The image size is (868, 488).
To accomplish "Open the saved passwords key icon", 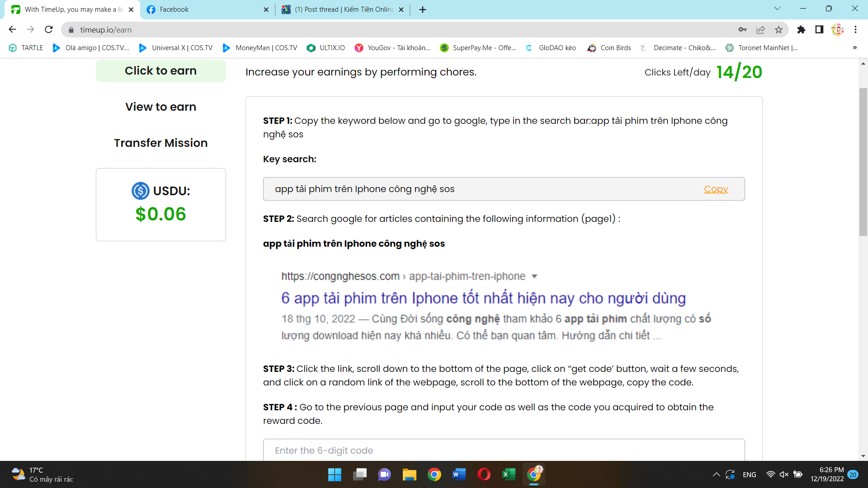I will (x=742, y=30).
